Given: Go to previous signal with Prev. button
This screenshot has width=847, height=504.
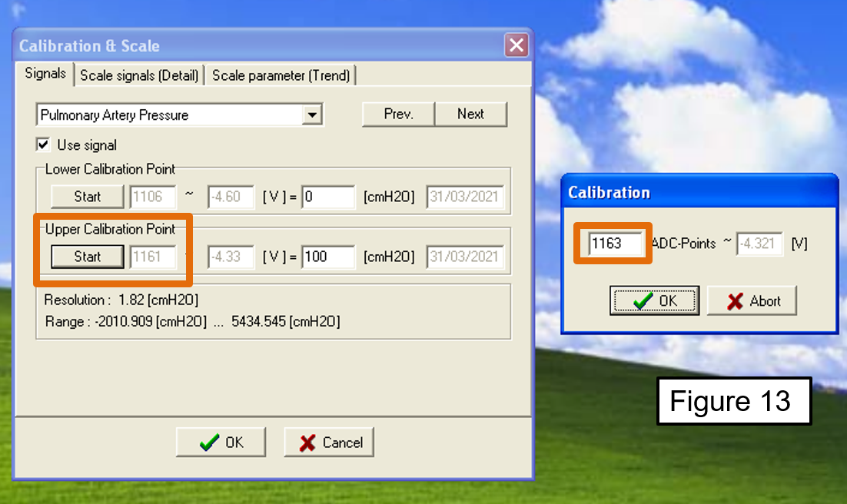Looking at the screenshot, I should pyautogui.click(x=398, y=114).
